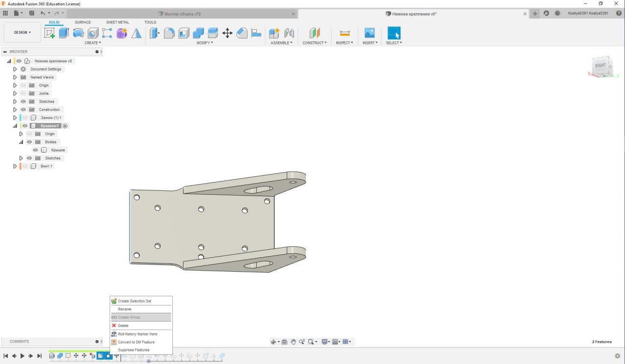
Task: Select the Move/Copy arrows tool
Action: 227,33
